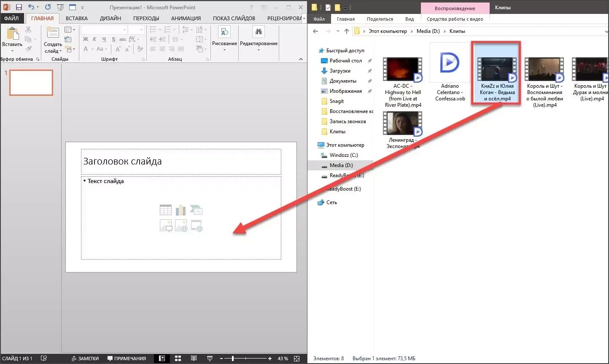Switch to Reading view icon in status bar
The image size is (609, 364).
point(194,359)
